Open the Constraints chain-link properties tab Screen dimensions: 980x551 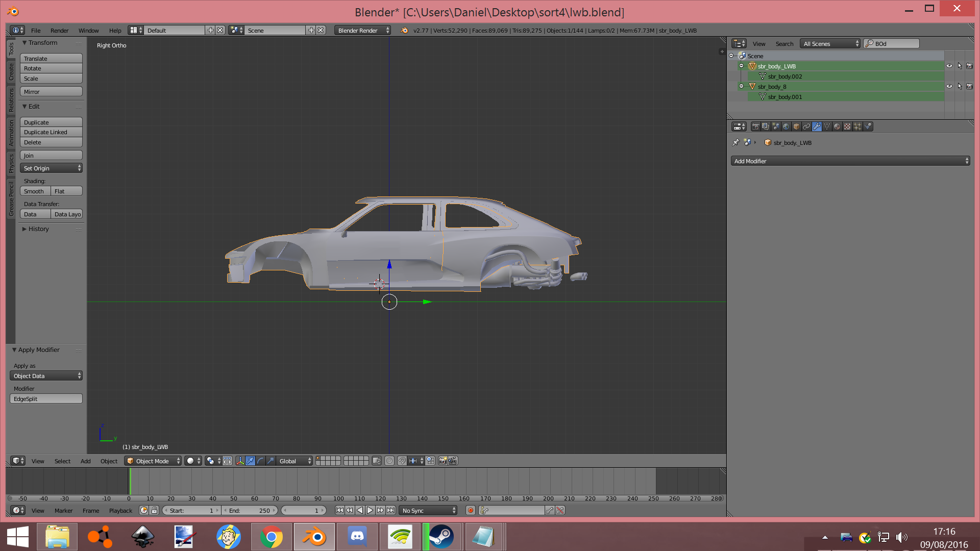806,127
